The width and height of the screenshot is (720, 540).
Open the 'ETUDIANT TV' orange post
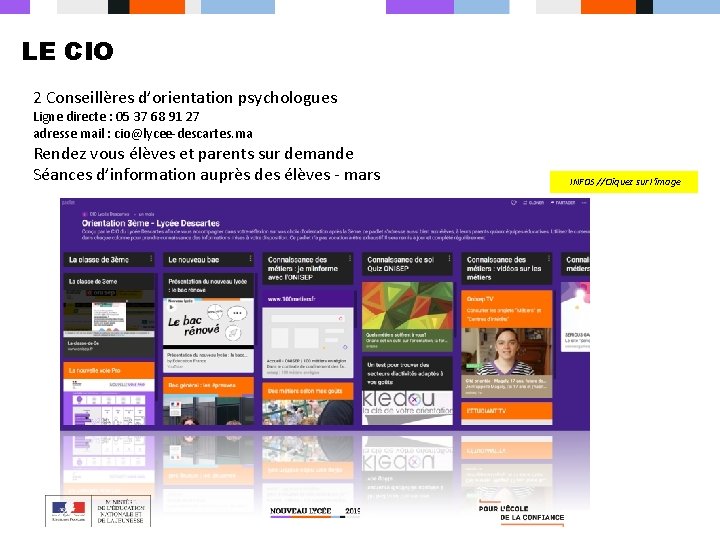click(x=506, y=411)
